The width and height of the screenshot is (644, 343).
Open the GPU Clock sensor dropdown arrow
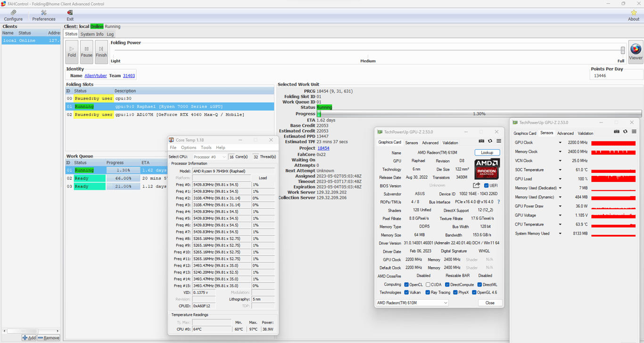click(560, 143)
